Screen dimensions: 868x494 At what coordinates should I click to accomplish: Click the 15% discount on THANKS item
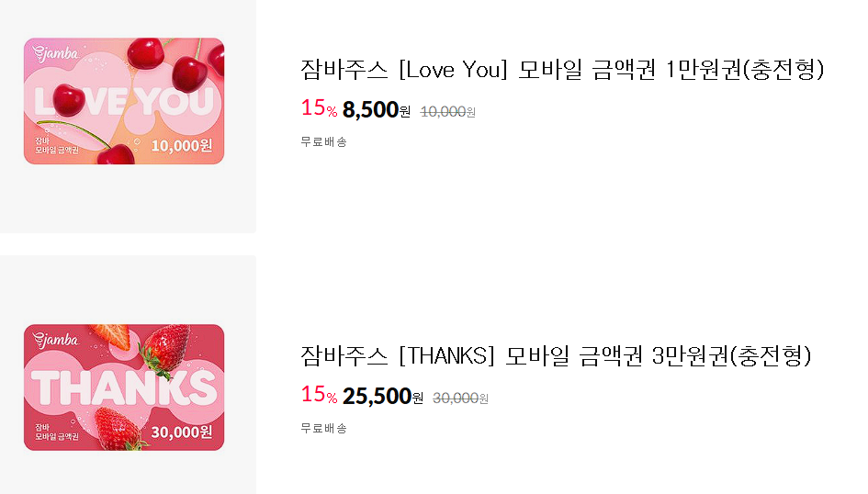point(319,395)
